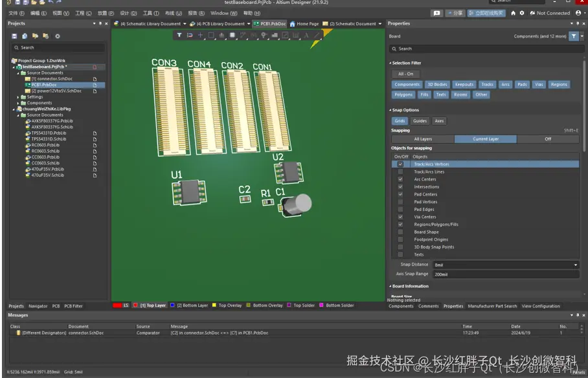The height and width of the screenshot is (378, 588).
Task: Toggle the Track/Arcs Vertices snapping checkbox
Action: (400, 164)
